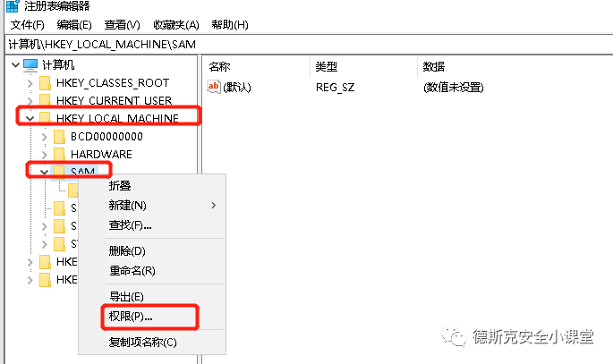Image resolution: width=613 pixels, height=364 pixels.
Task: Select 导出(E) in the context menu
Action: point(126,296)
